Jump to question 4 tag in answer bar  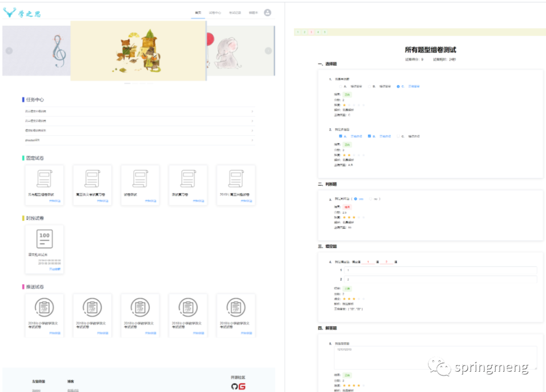click(318, 32)
